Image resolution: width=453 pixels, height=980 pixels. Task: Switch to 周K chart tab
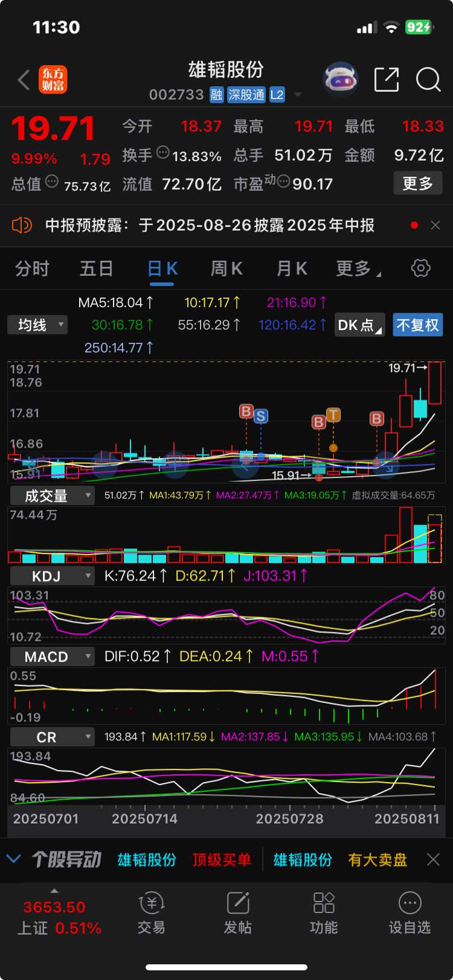click(x=226, y=269)
